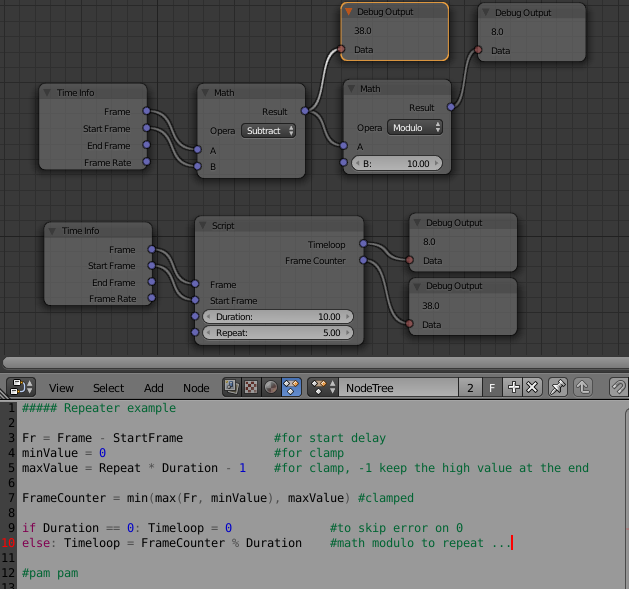Click input socket A of Modulo node
The image size is (629, 589).
tap(343, 146)
